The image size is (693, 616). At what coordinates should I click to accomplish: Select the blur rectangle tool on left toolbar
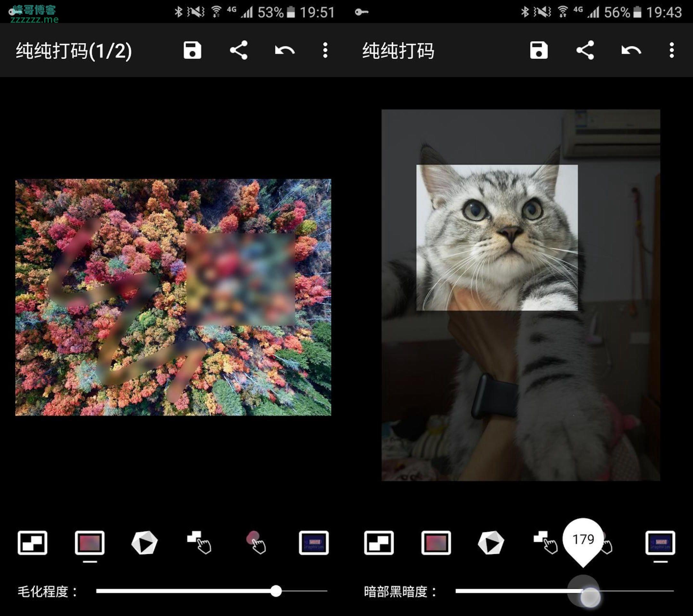point(90,543)
